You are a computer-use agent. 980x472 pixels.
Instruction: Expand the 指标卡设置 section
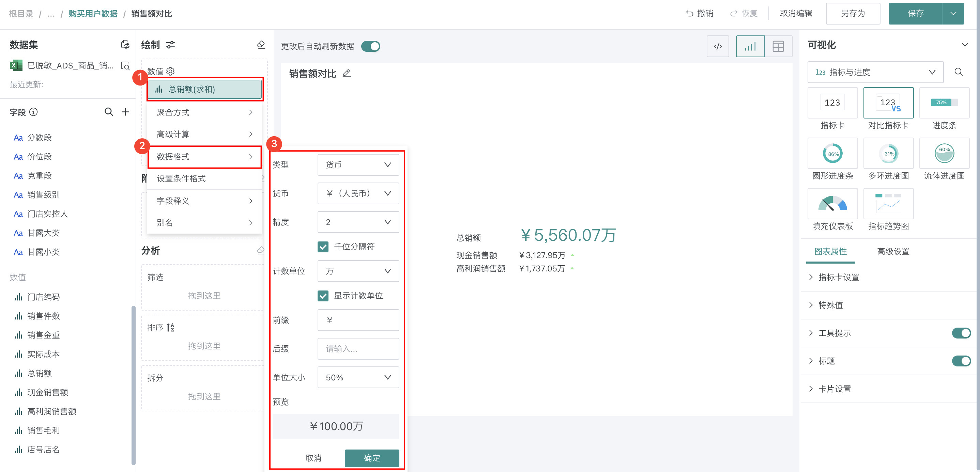pyautogui.click(x=839, y=277)
